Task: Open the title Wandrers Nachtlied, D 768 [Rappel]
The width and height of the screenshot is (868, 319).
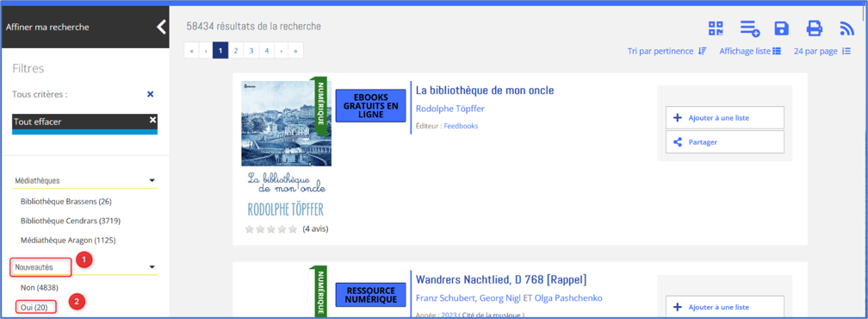Action: click(501, 278)
